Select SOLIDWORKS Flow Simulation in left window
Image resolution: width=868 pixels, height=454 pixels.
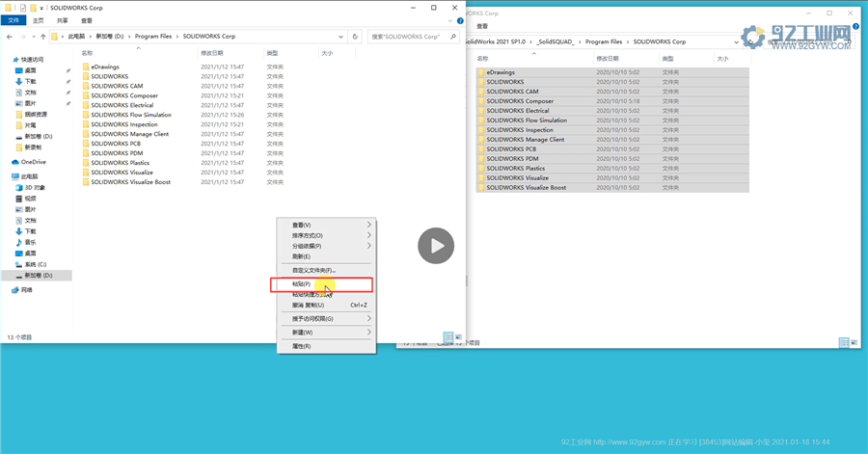(130, 115)
